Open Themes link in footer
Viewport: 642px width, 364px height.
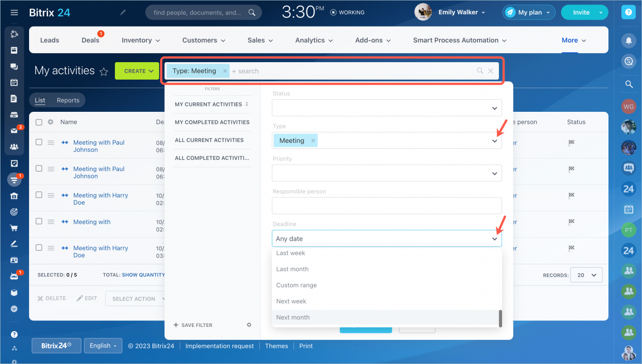tap(276, 346)
